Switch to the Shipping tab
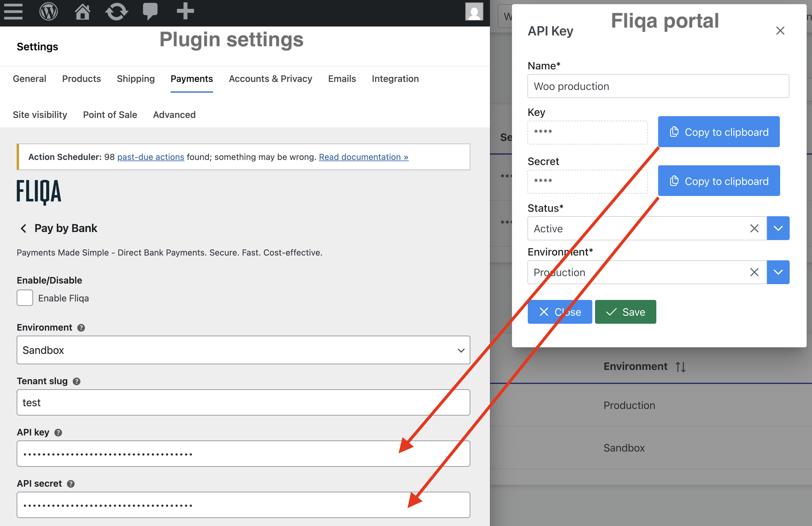The width and height of the screenshot is (812, 526). (x=135, y=79)
